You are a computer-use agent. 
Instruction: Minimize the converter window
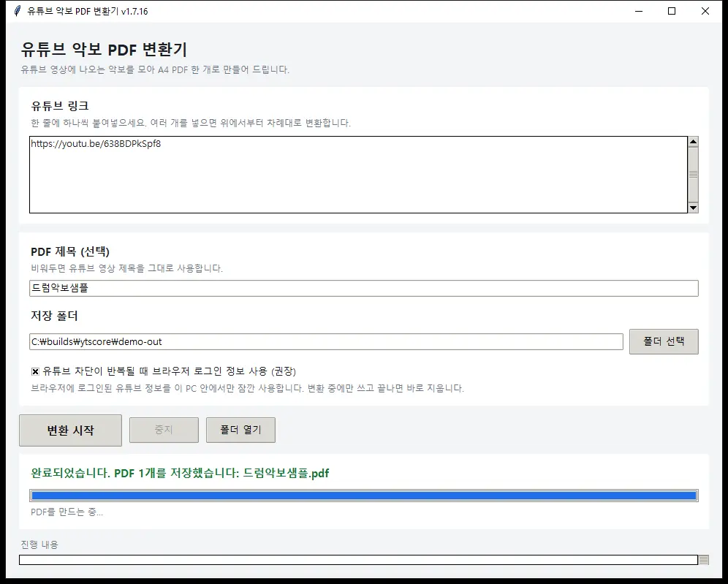coord(639,11)
